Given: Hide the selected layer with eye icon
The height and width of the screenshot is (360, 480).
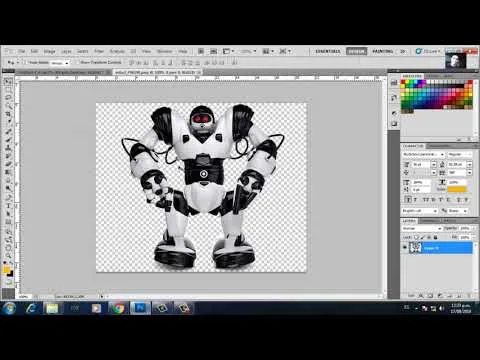Looking at the screenshot, I should point(405,247).
